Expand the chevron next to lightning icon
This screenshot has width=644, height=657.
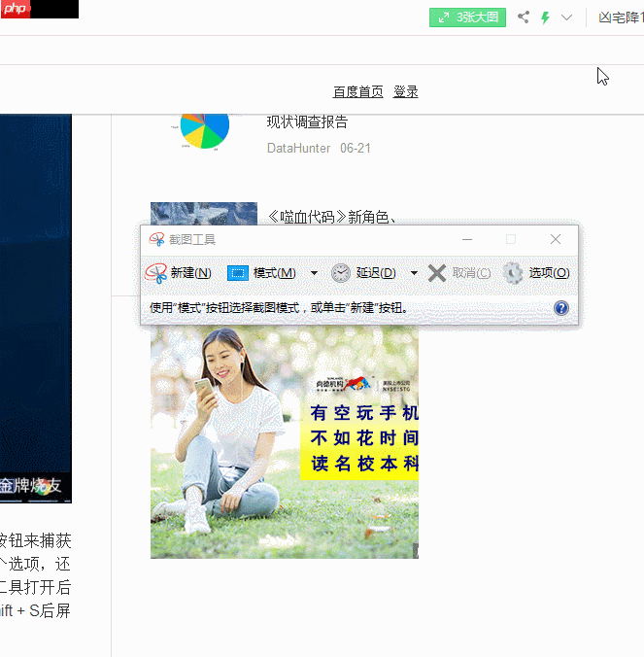click(x=566, y=17)
